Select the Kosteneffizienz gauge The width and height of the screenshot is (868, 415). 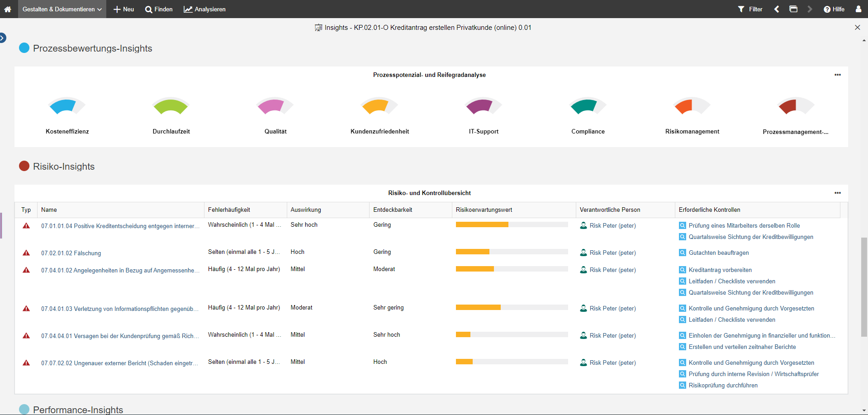pyautogui.click(x=67, y=106)
